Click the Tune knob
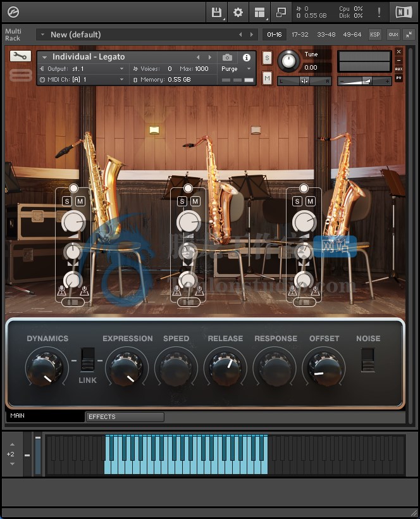 pyautogui.click(x=288, y=61)
